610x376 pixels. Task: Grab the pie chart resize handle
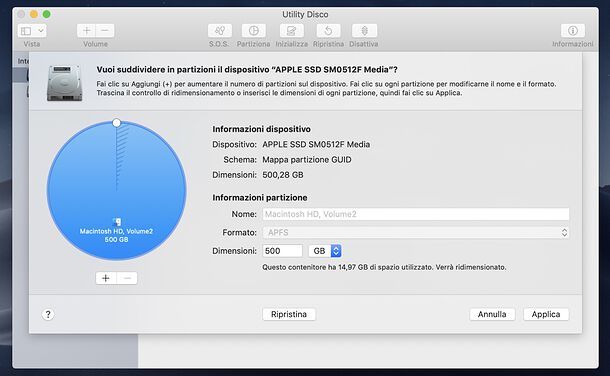click(116, 123)
